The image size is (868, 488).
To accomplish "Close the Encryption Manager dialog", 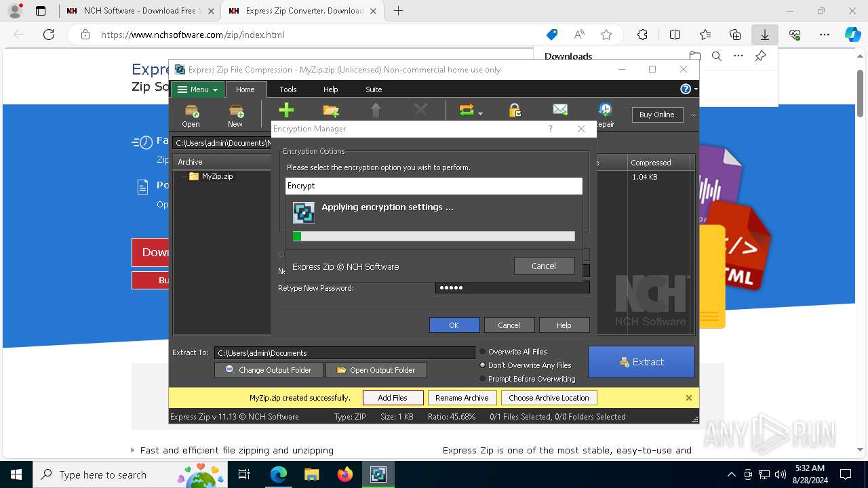I will click(581, 129).
